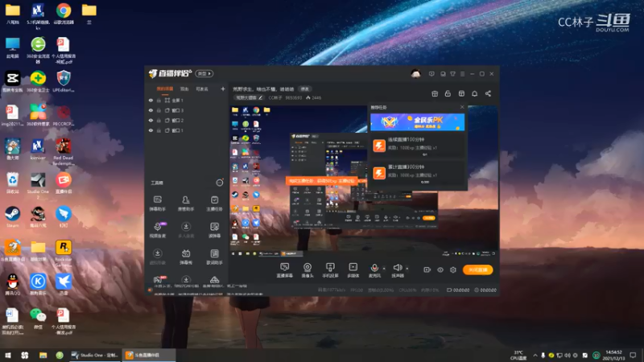Open the 歌词助手 tool
644x362 pixels.
pyautogui.click(x=214, y=257)
